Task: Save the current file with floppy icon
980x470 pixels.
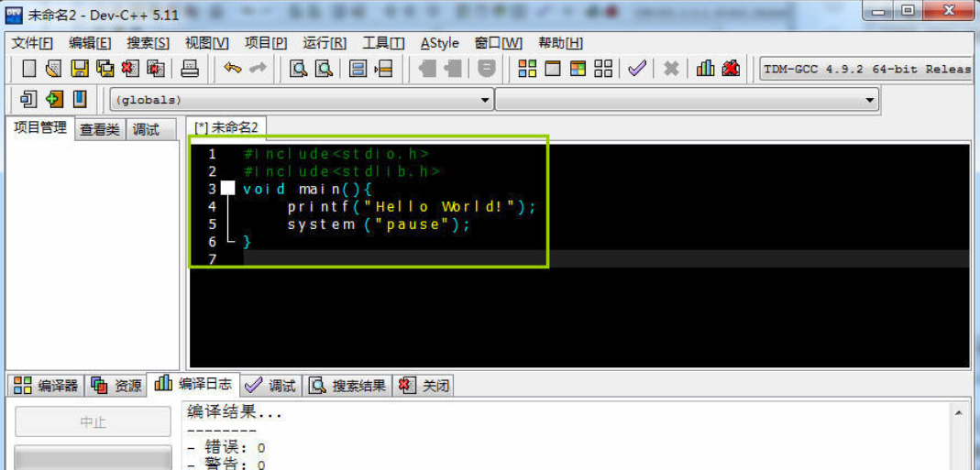Action: (x=80, y=68)
